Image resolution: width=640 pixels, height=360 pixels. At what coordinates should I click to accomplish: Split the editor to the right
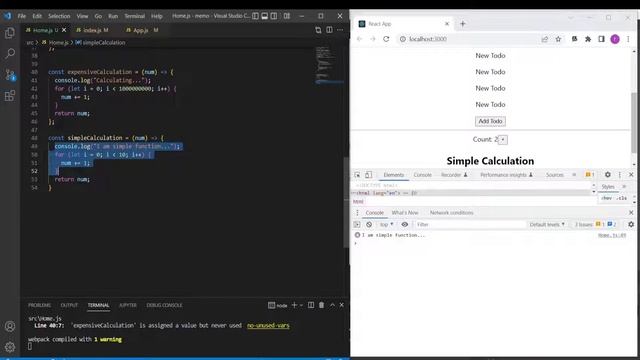click(329, 30)
